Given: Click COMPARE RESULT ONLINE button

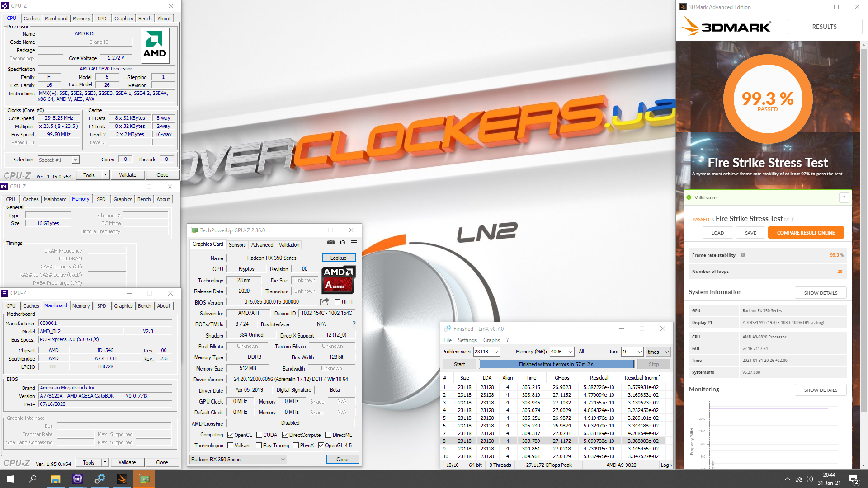Looking at the screenshot, I should click(806, 233).
